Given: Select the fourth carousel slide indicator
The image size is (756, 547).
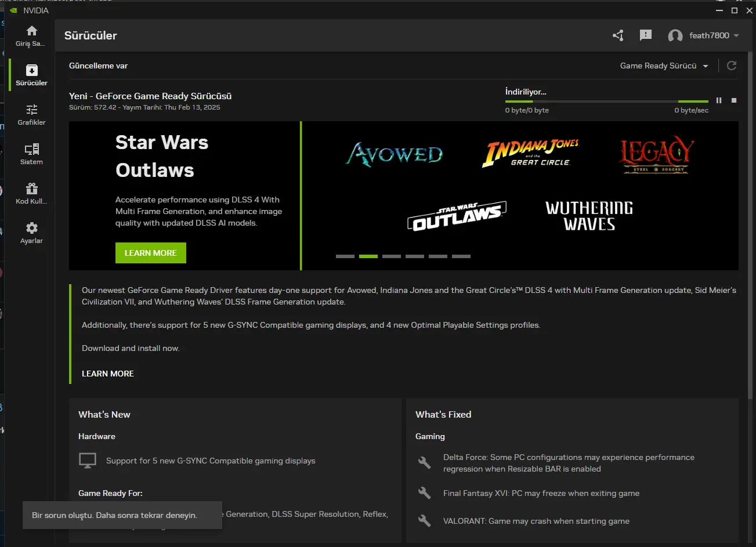Looking at the screenshot, I should 415,256.
